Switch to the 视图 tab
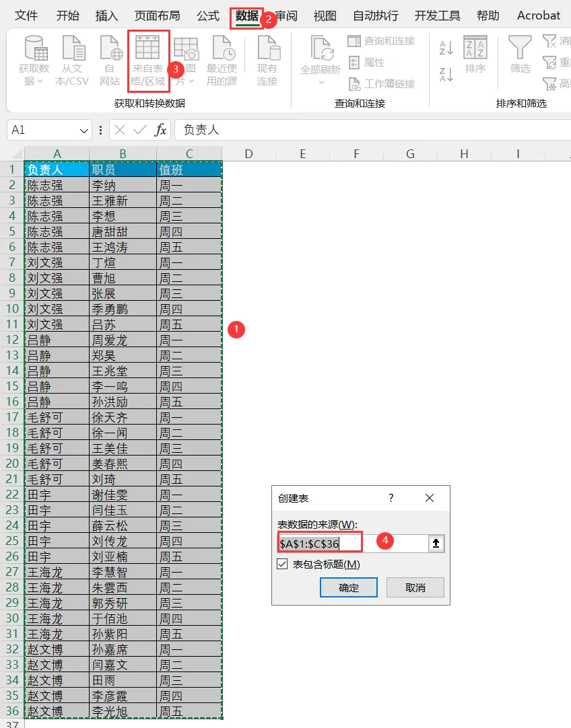The image size is (571, 728). (325, 15)
